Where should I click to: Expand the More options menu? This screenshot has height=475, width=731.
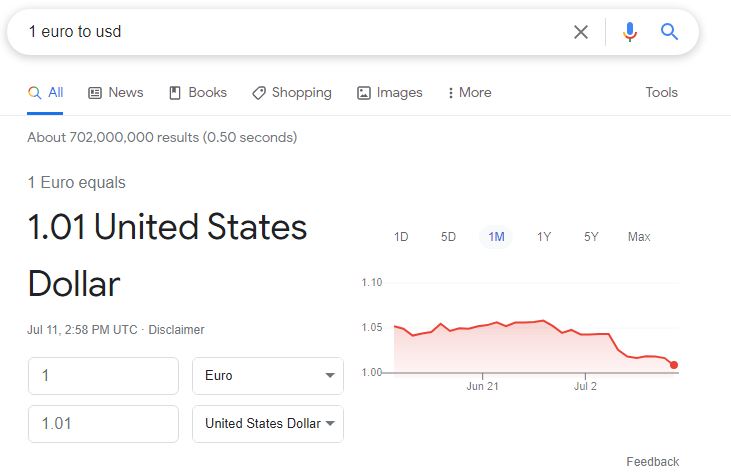(x=470, y=92)
